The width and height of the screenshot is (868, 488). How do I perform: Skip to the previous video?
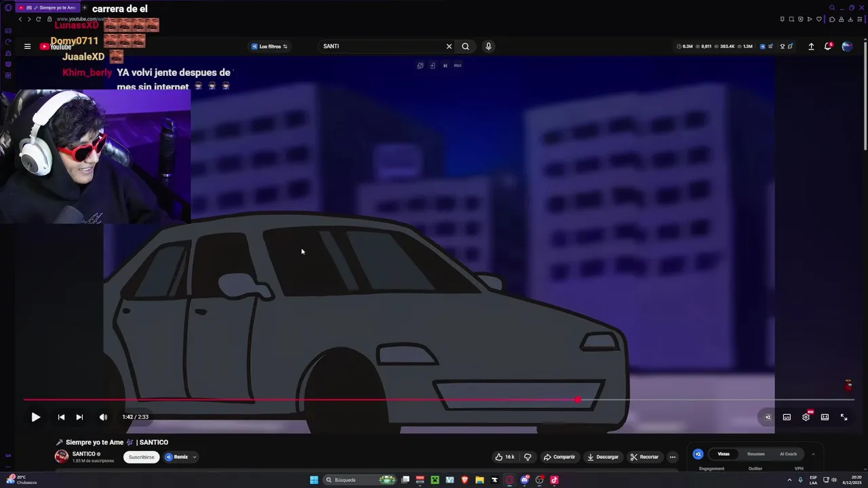click(61, 417)
